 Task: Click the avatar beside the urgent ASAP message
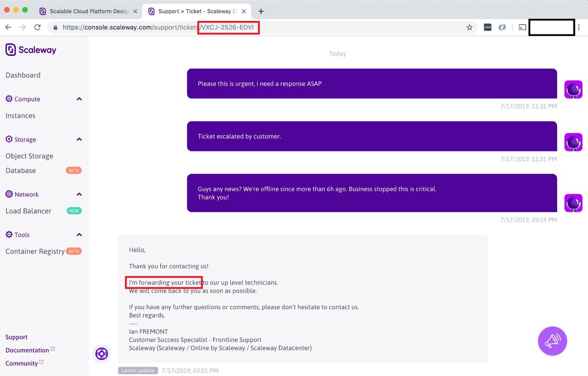click(573, 90)
